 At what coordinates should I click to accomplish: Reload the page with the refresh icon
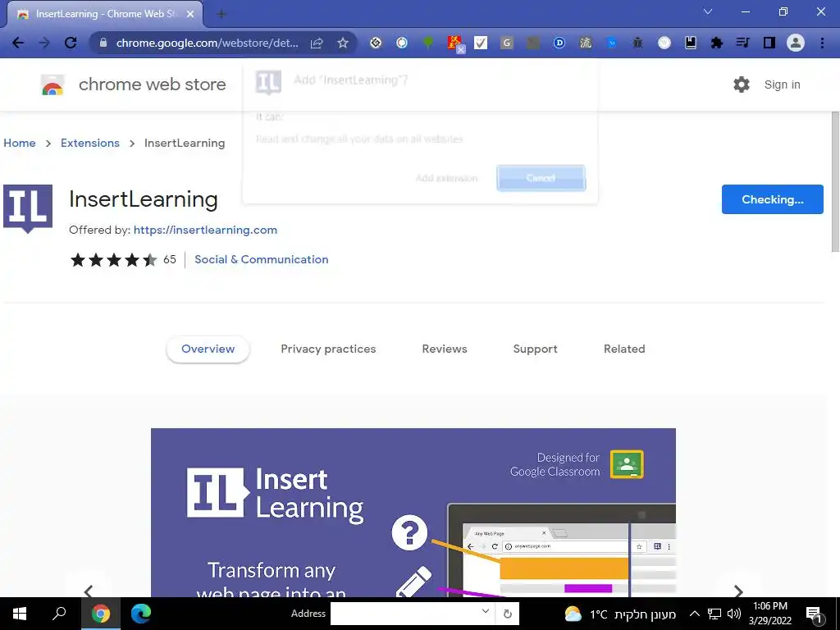71,43
